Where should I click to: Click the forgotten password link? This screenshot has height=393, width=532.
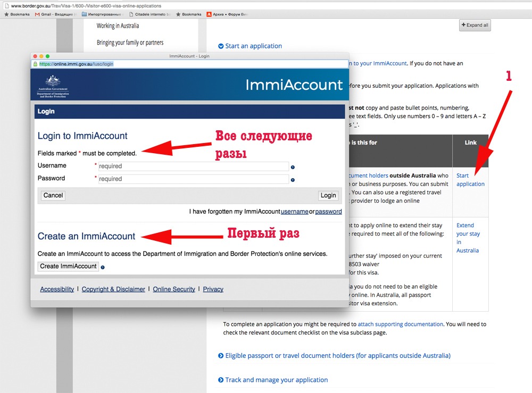click(x=328, y=212)
